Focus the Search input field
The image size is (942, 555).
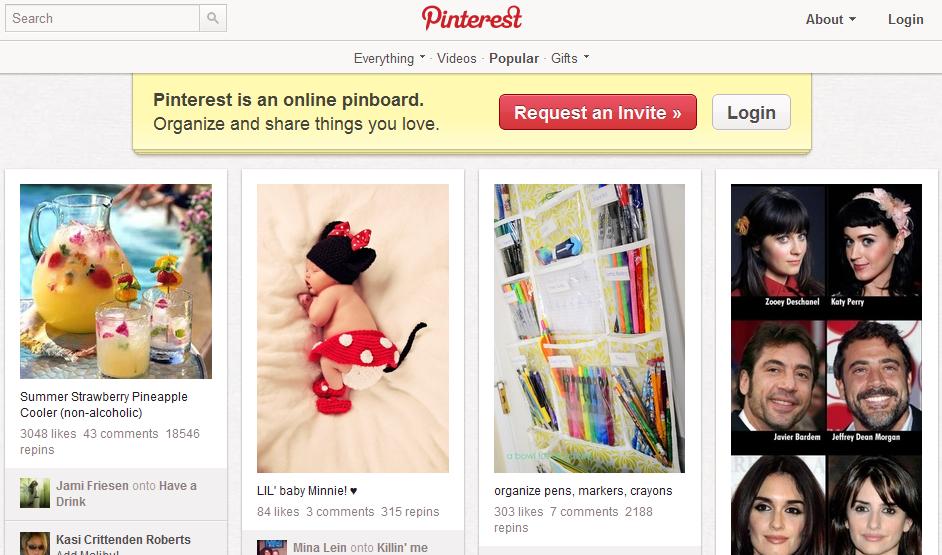102,18
